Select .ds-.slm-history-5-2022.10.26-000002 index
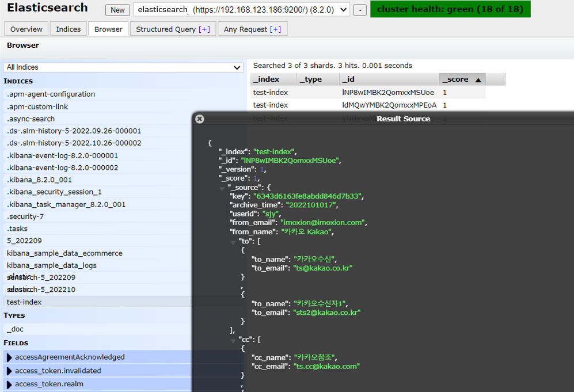The height and width of the screenshot is (392, 574). point(97,143)
